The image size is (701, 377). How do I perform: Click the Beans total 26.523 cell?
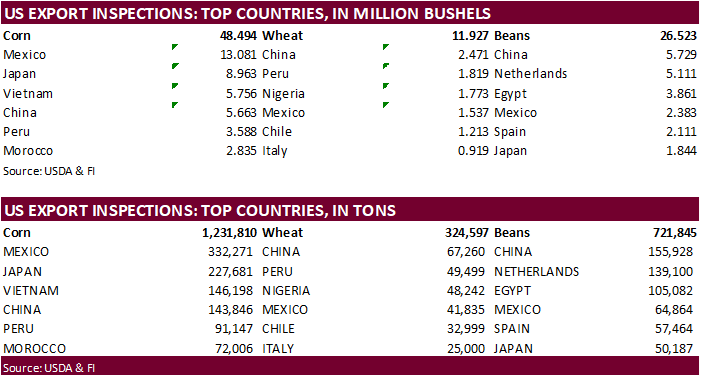point(678,36)
